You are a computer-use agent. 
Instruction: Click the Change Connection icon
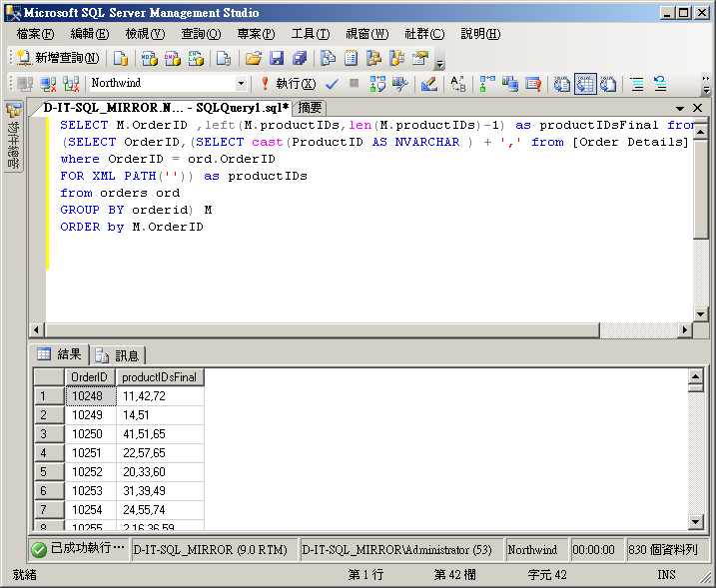[x=71, y=84]
